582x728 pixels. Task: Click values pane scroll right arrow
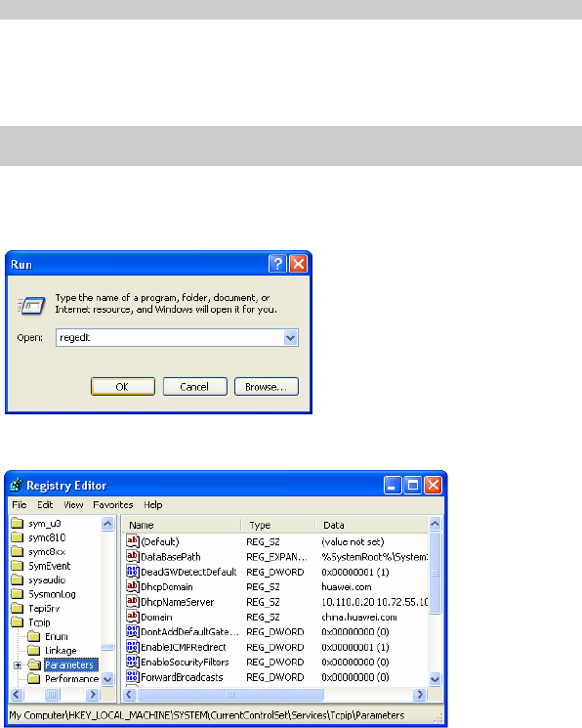coord(420,695)
